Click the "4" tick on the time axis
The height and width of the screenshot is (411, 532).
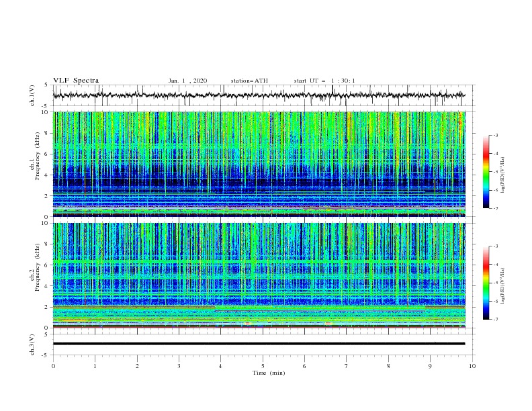click(x=220, y=366)
